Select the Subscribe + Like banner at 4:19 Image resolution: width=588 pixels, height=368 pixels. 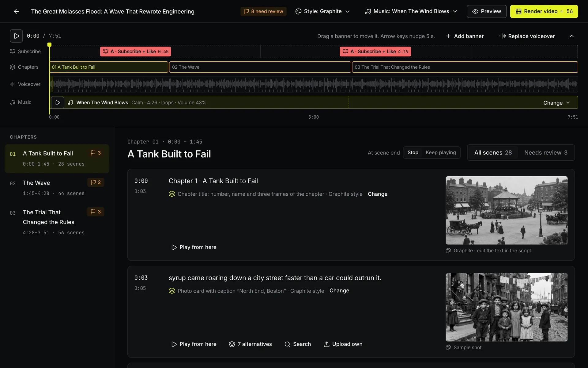(x=375, y=52)
